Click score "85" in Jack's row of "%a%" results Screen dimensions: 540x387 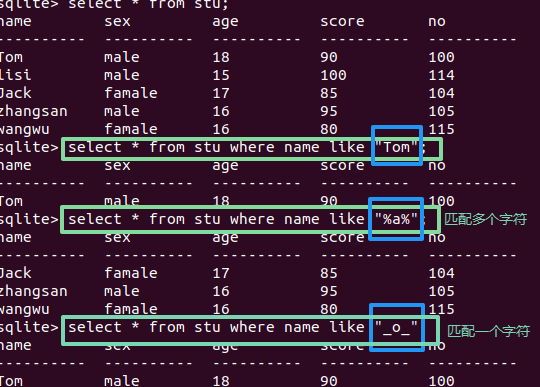pyautogui.click(x=329, y=273)
